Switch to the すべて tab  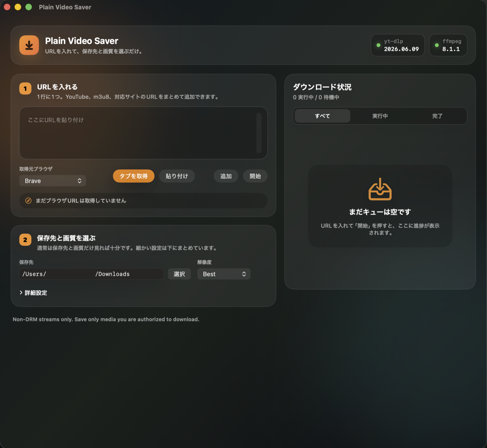(x=322, y=116)
